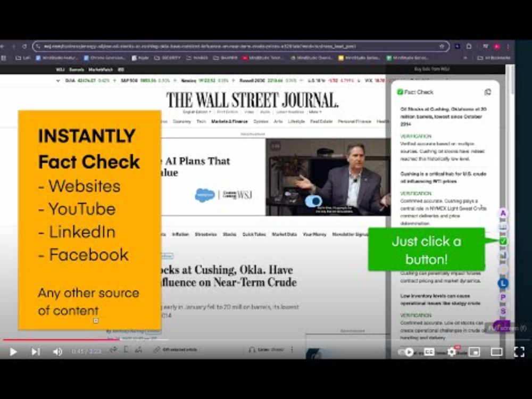Open the Real Estate section
The height and width of the screenshot is (399, 532).
tap(321, 121)
